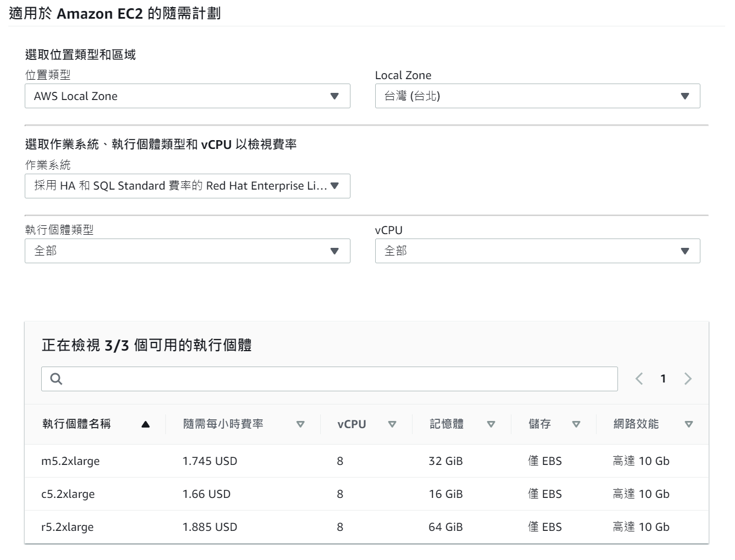Open the 作業系統 dropdown with Red Hat Enterprise
The height and width of the screenshot is (560, 735).
pos(187,186)
